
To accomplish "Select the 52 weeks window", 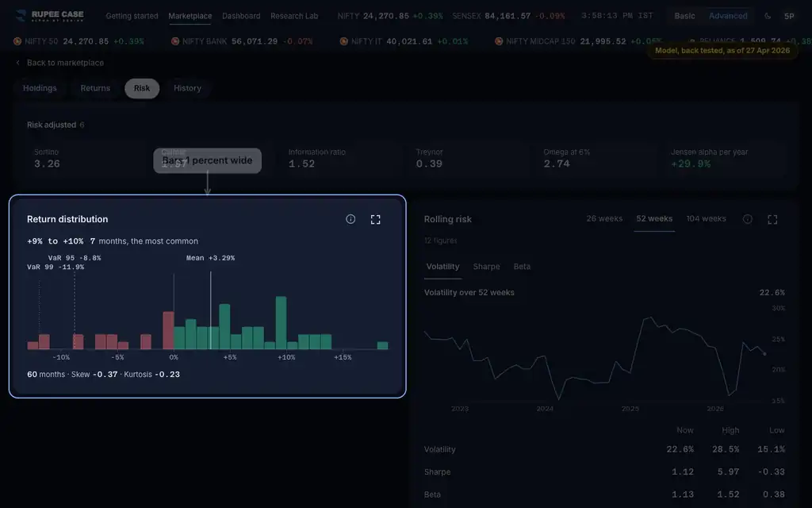I will click(654, 219).
